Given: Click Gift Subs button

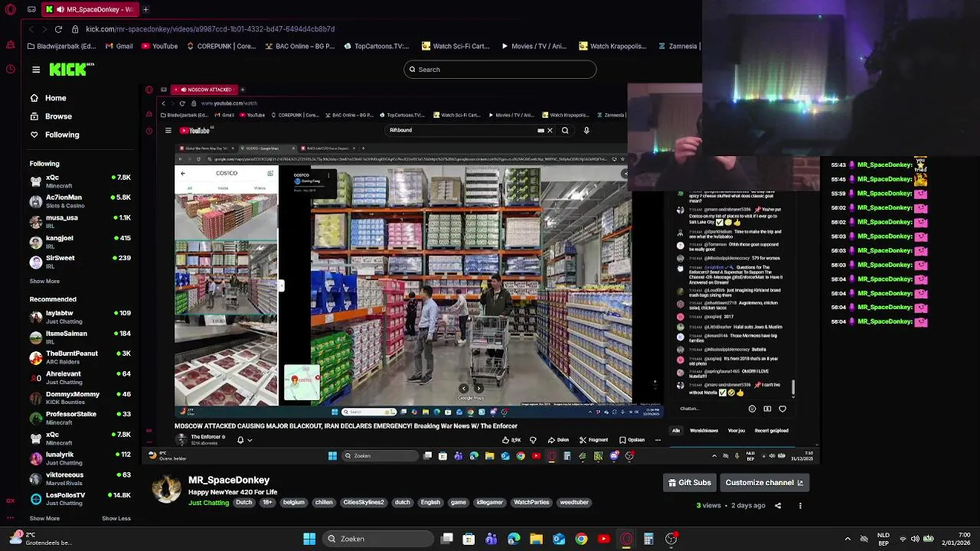Looking at the screenshot, I should (690, 483).
